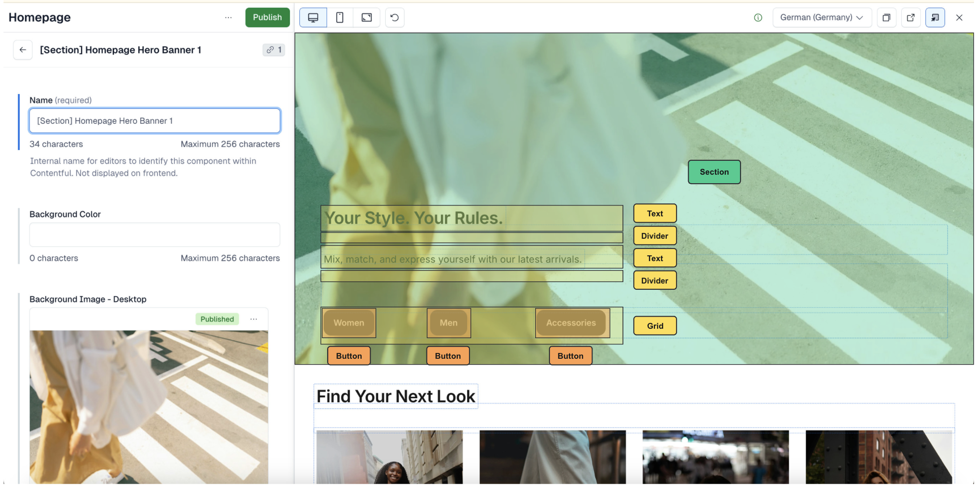Open preview in new tab icon
Image resolution: width=980 pixels, height=490 pixels.
coord(910,17)
